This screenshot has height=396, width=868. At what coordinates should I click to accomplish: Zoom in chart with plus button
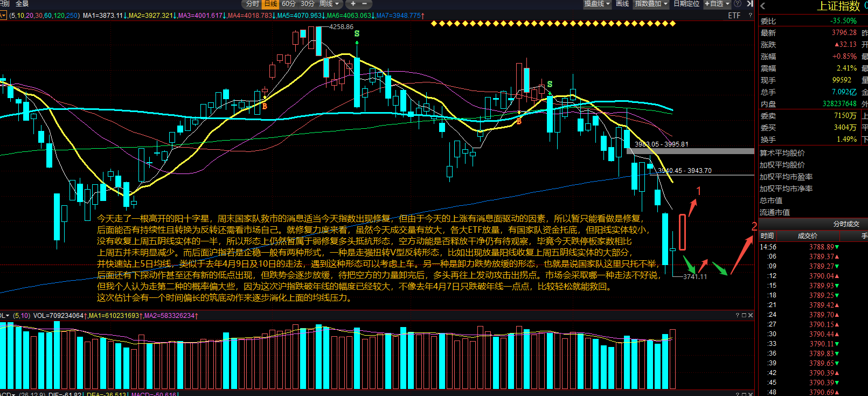pos(353,4)
